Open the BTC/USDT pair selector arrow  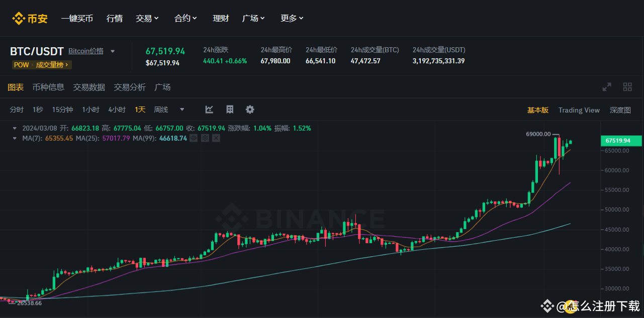tap(113, 51)
